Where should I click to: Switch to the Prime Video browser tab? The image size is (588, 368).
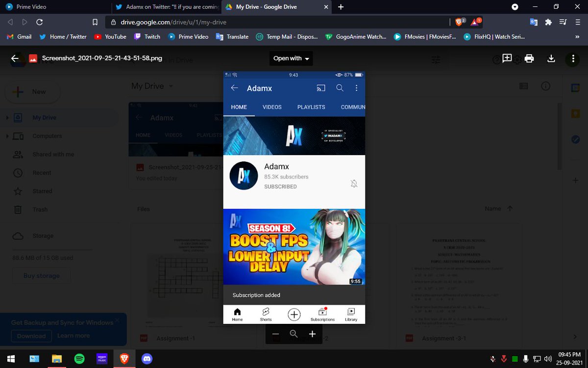click(55, 7)
